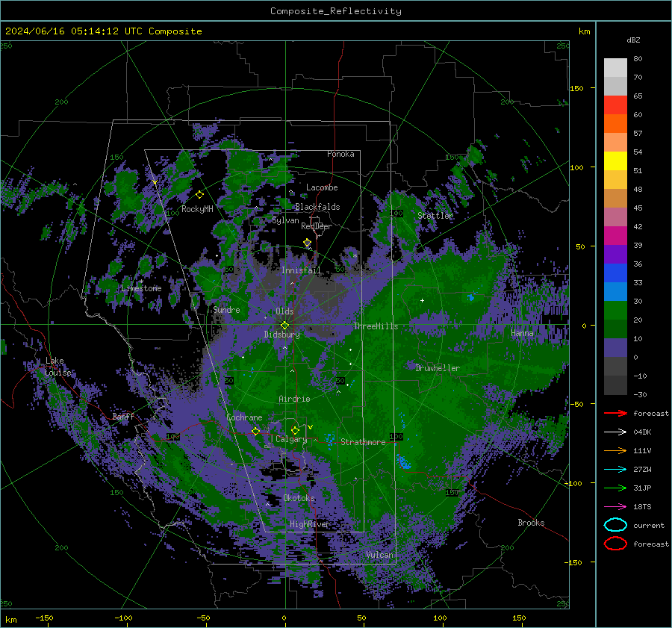Click the Cochrane city label
The height and width of the screenshot is (628, 672).
tap(244, 417)
